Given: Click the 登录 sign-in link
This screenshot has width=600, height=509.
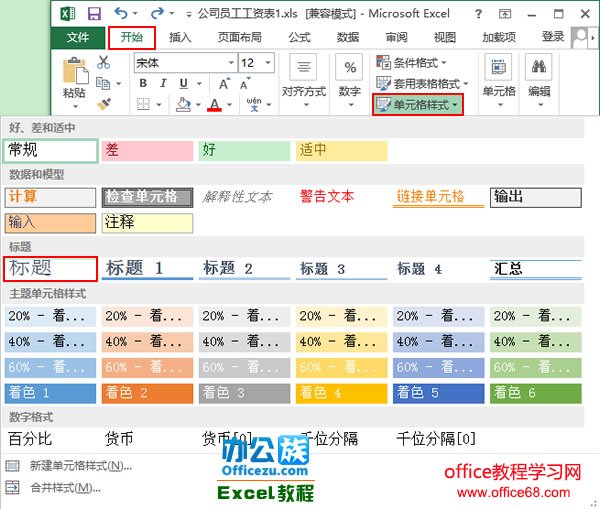Looking at the screenshot, I should (553, 37).
